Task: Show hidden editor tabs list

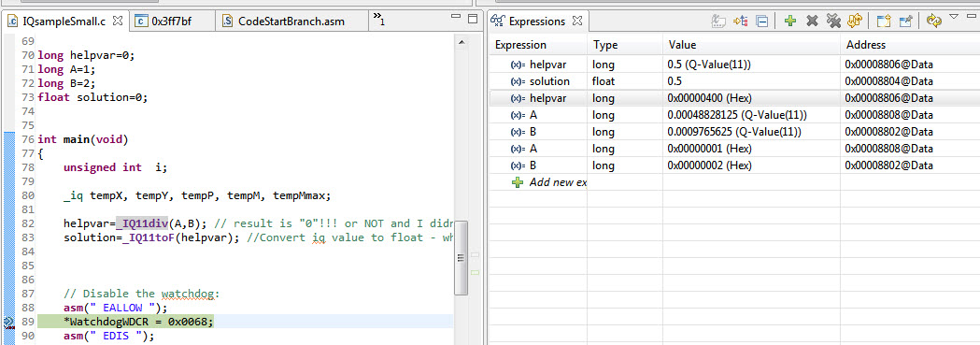Action: pyautogui.click(x=378, y=19)
